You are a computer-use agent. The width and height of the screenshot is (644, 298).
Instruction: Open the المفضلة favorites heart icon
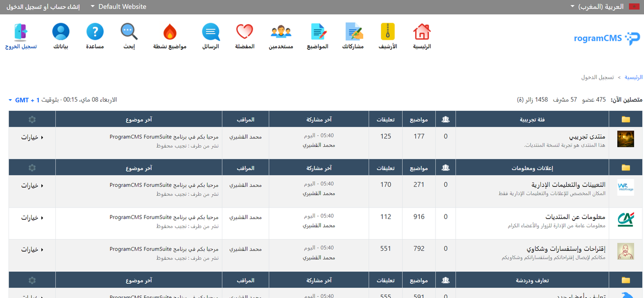point(245,32)
